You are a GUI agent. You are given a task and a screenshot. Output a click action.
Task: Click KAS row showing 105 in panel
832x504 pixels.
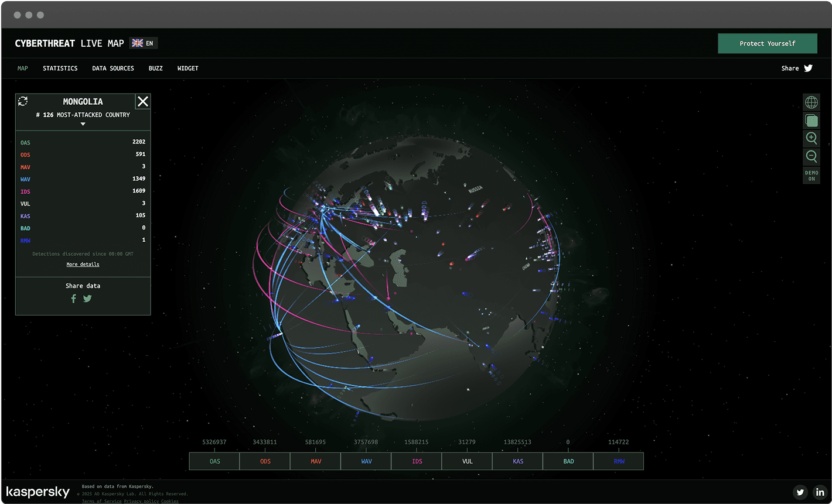tap(83, 216)
